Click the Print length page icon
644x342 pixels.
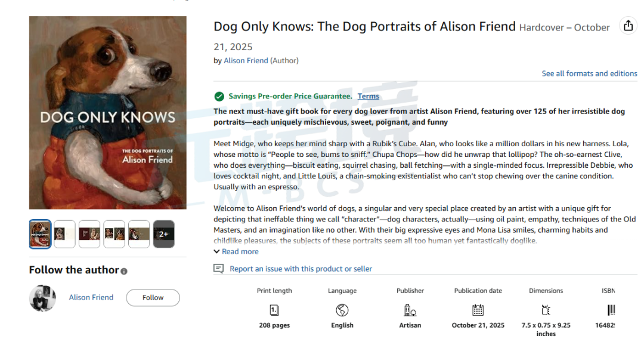[274, 310]
